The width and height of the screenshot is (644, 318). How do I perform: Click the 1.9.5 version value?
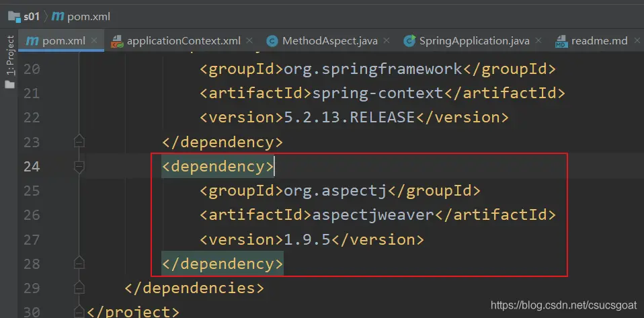tap(307, 239)
